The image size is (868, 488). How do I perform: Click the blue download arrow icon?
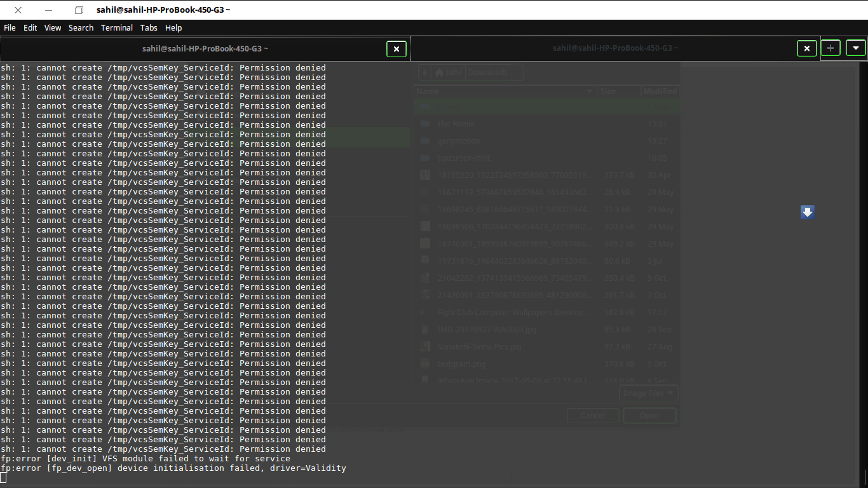(807, 212)
